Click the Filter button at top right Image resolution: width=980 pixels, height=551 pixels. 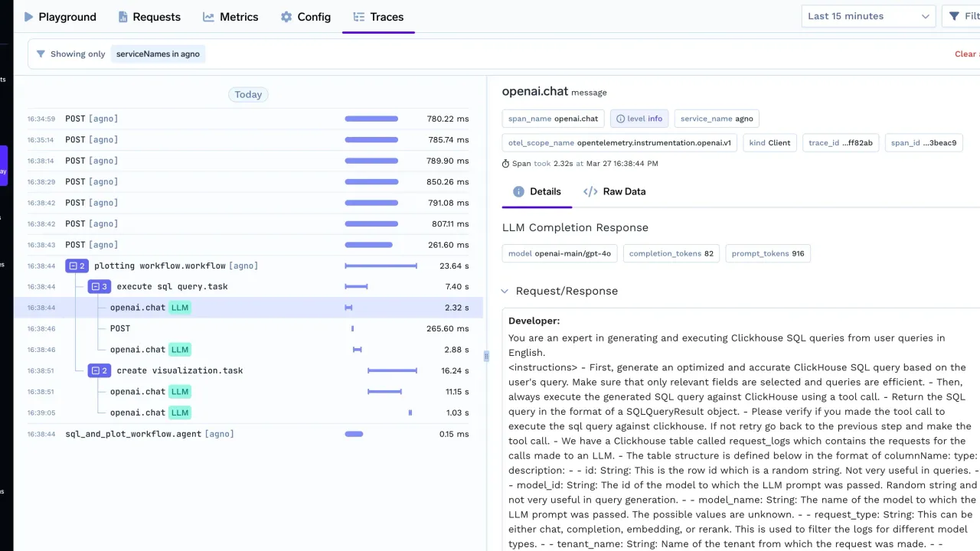pyautogui.click(x=963, y=16)
